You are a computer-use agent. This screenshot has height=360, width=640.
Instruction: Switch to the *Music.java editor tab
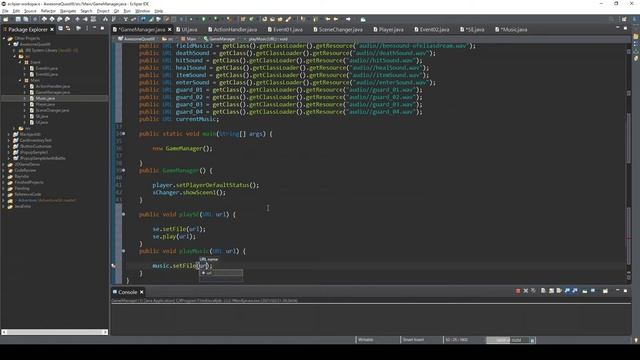pos(511,29)
